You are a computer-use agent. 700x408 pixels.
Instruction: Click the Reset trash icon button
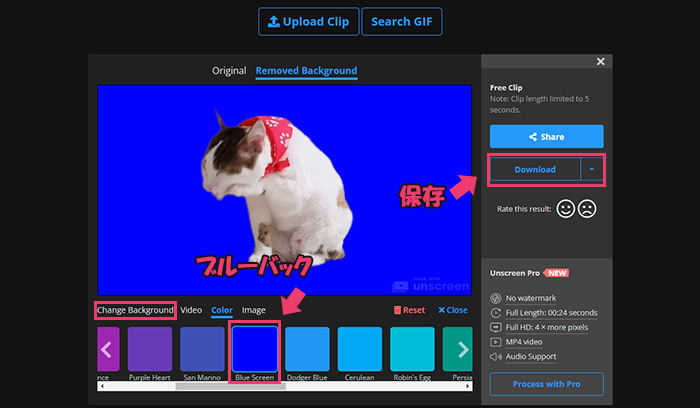click(409, 310)
